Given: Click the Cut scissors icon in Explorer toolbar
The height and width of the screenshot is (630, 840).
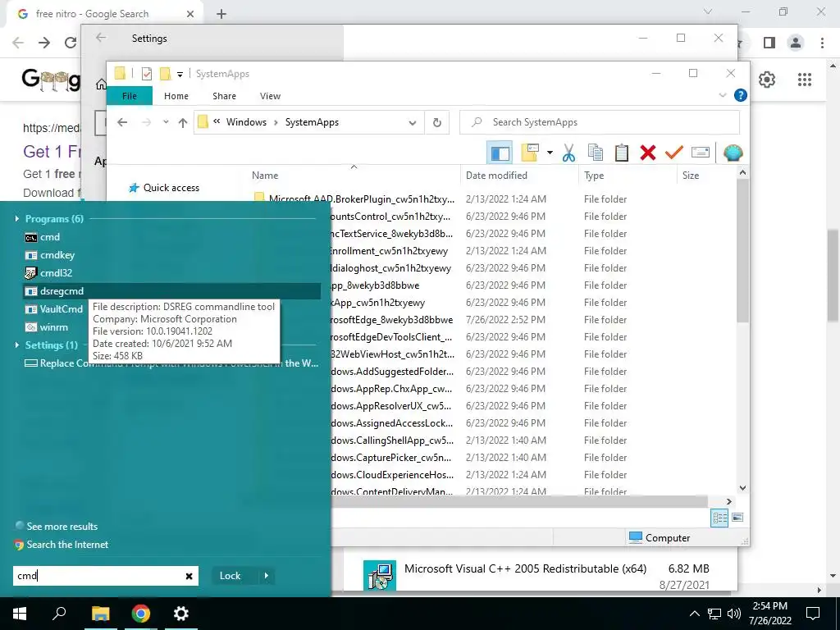Looking at the screenshot, I should pyautogui.click(x=568, y=153).
